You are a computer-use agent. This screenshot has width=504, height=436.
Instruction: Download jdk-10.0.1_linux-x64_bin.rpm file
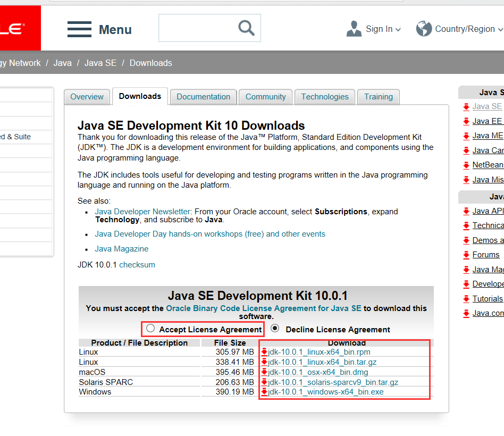pos(319,352)
